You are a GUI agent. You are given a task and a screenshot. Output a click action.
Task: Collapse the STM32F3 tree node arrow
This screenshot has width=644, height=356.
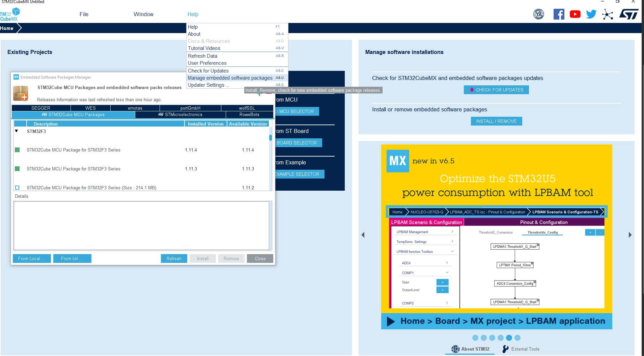click(x=16, y=131)
